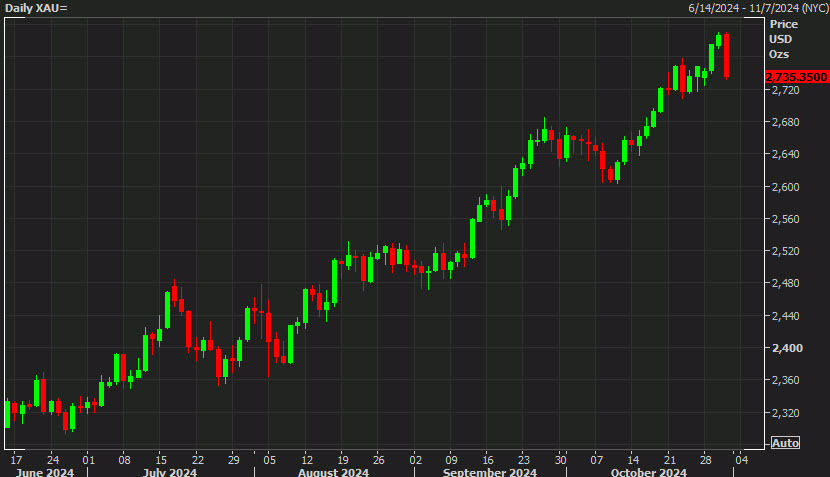
Task: Click the June 2024 month label
Action: (x=45, y=472)
